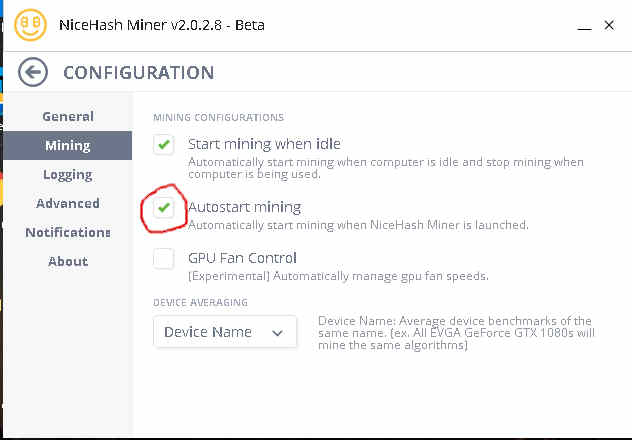Open the Advanced settings tab
Screen dimensions: 632x440
pyautogui.click(x=68, y=203)
